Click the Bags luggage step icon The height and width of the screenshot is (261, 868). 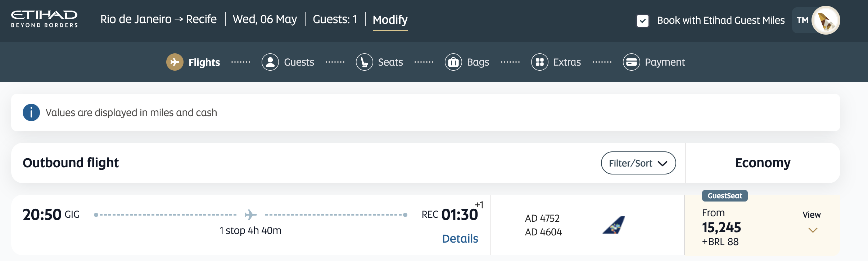(453, 62)
